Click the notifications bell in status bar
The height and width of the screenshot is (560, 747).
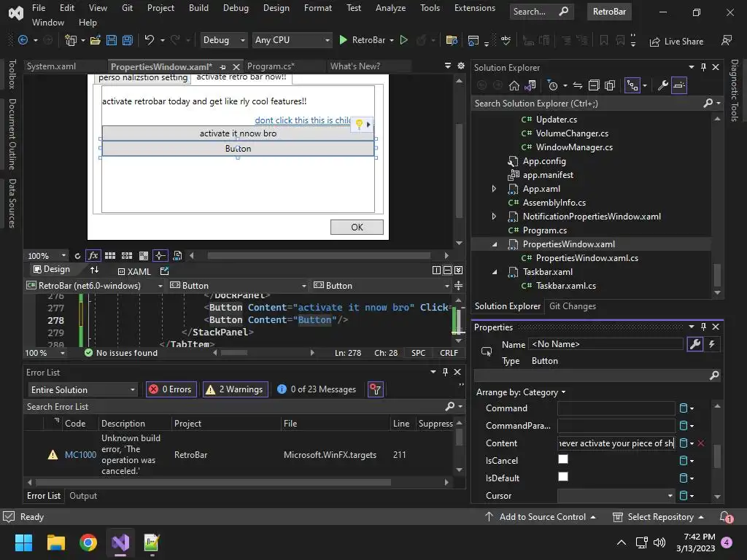726,517
